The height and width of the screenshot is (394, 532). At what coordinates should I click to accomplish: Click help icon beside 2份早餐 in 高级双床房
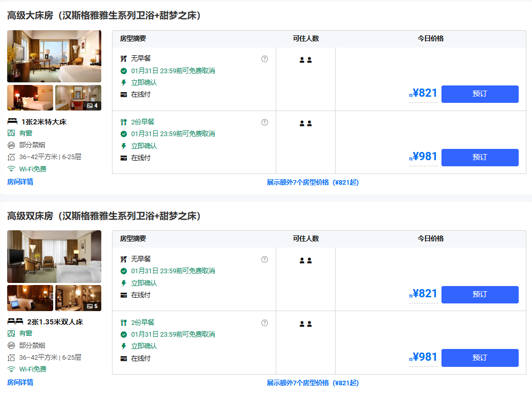(x=264, y=323)
